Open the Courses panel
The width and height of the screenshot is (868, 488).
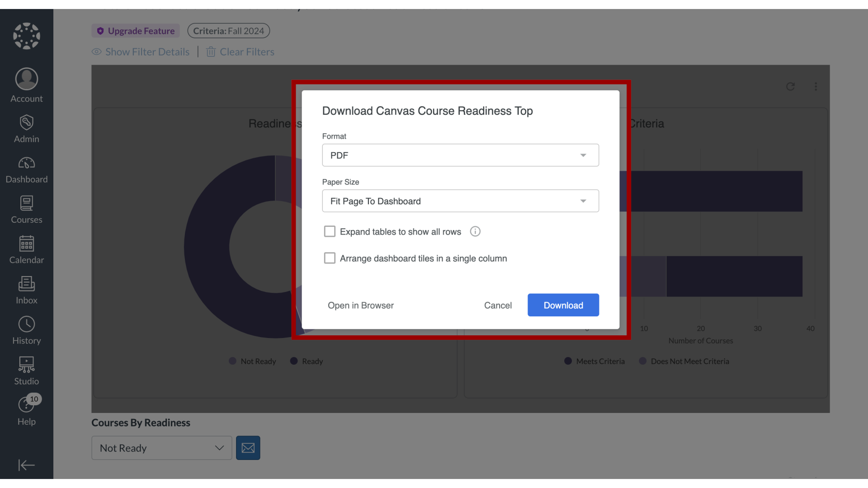click(x=26, y=210)
